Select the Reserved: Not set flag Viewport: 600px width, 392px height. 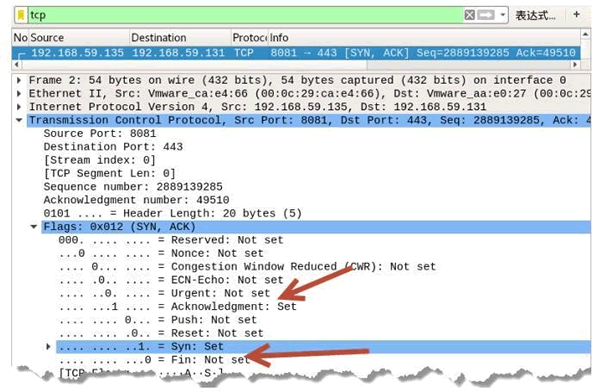171,240
